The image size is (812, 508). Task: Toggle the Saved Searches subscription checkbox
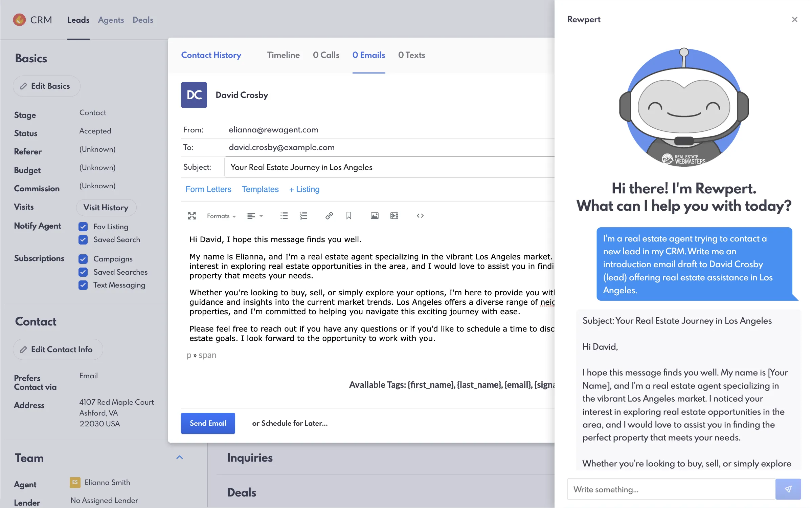tap(83, 272)
